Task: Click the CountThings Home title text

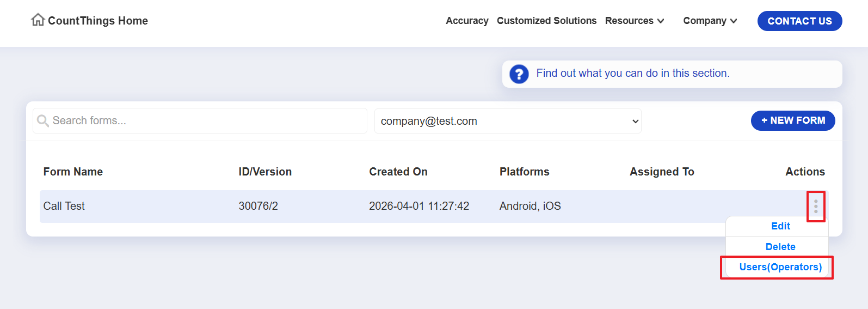Action: click(98, 21)
